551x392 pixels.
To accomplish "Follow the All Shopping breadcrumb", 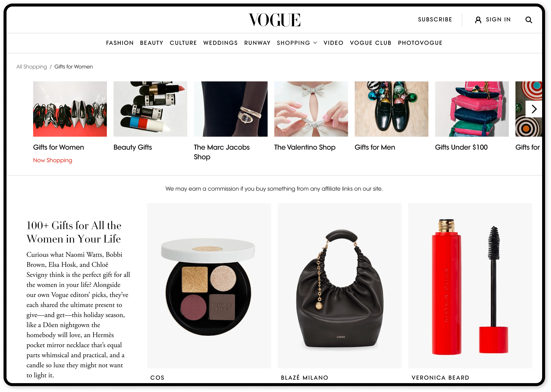I will click(32, 67).
